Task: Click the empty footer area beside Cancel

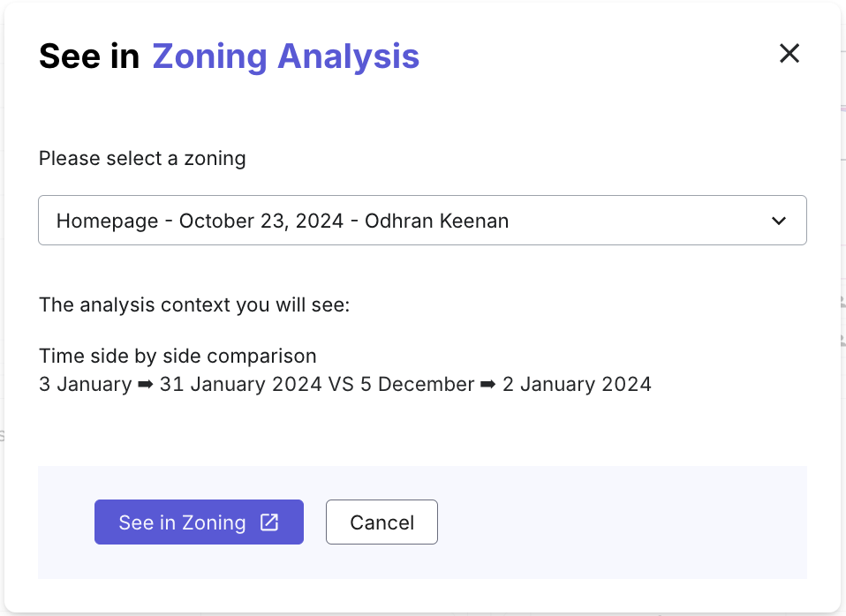Action: click(x=621, y=522)
